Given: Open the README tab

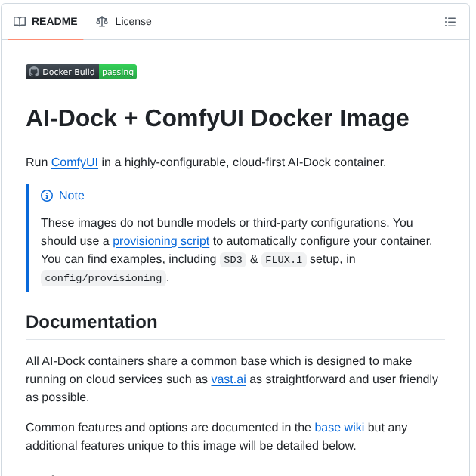Looking at the screenshot, I should (45, 22).
